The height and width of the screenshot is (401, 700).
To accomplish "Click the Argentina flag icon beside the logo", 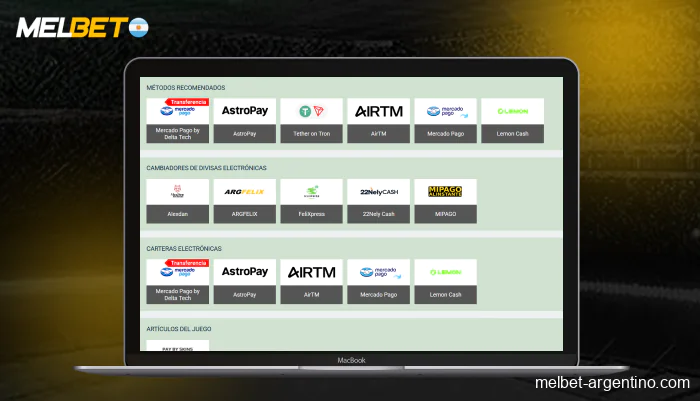I will [x=137, y=25].
